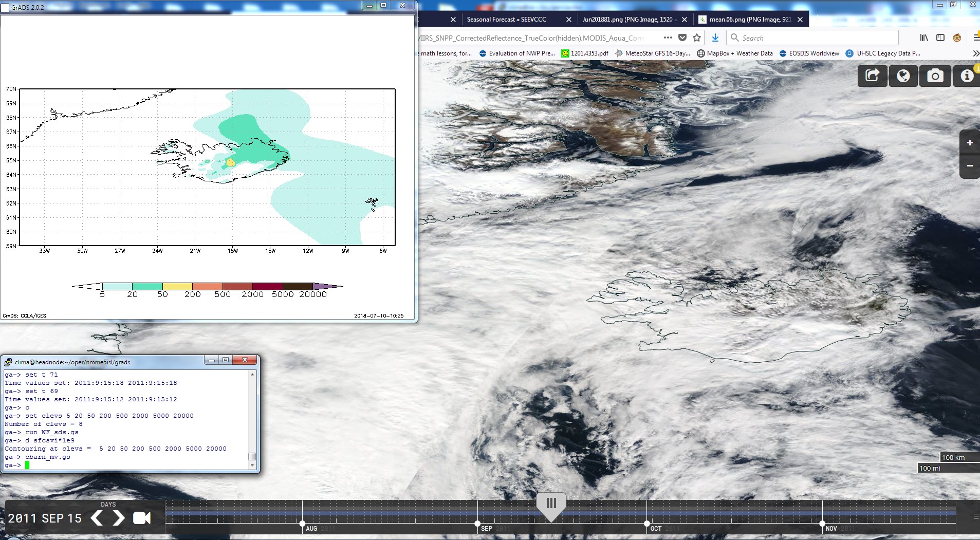Zoom out on the map

(x=970, y=165)
